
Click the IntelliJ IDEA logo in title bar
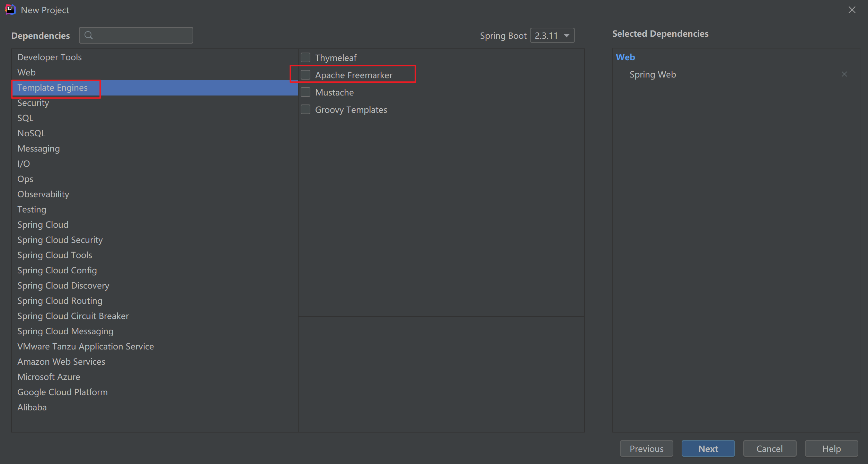[10, 10]
